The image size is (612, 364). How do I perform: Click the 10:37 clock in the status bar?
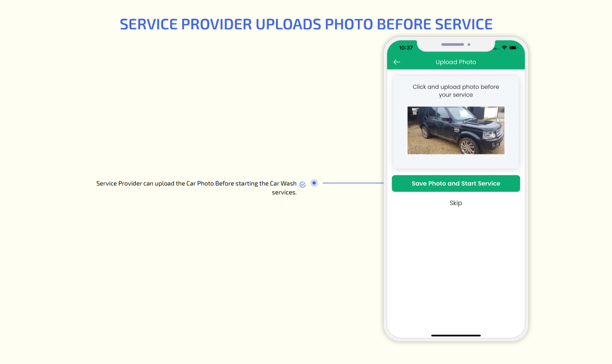(405, 48)
